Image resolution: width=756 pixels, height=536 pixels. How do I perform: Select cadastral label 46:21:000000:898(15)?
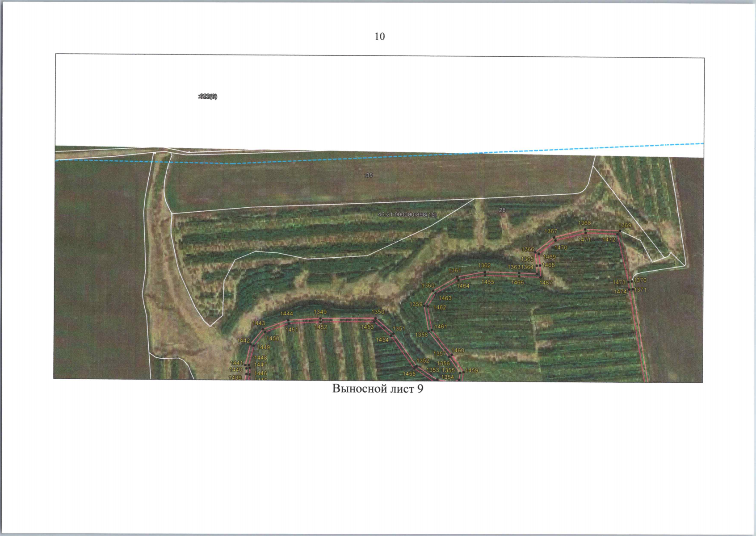407,215
